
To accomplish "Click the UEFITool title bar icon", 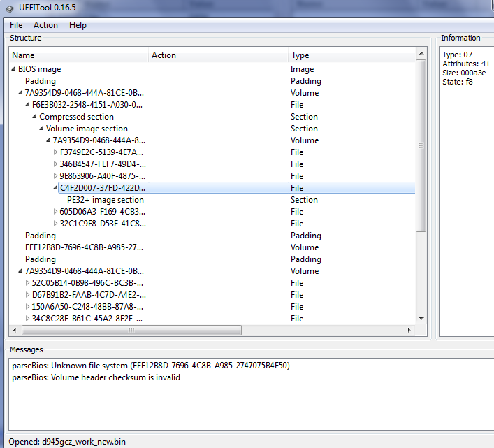I will coord(10,8).
